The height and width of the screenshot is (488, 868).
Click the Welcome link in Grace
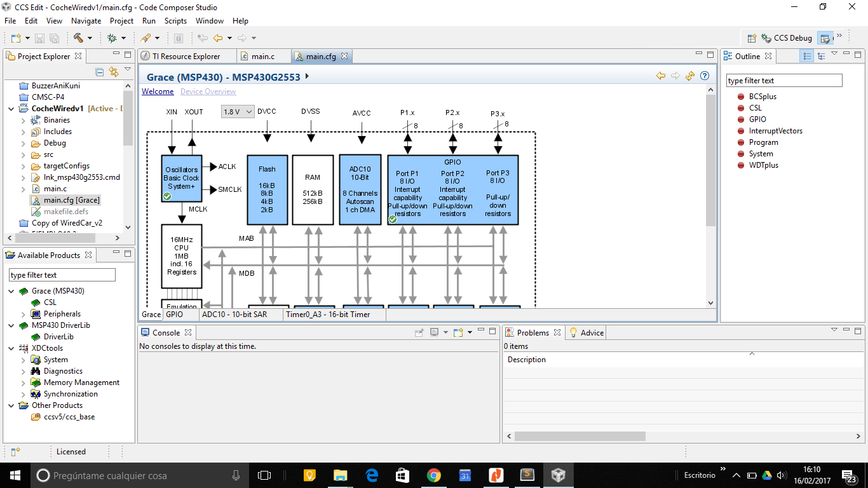[158, 91]
